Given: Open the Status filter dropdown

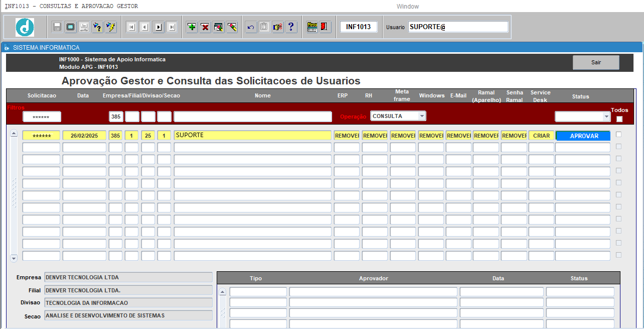Looking at the screenshot, I should 606,117.
